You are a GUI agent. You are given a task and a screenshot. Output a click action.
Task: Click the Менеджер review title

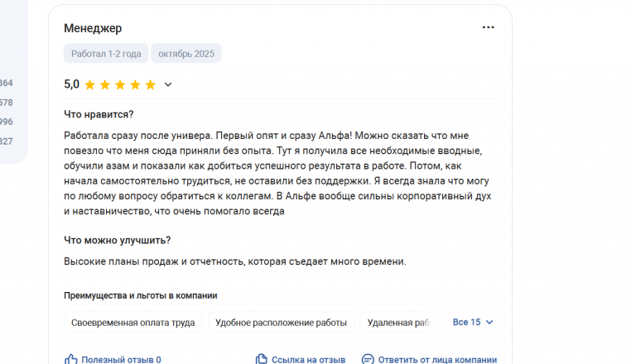coord(93,28)
